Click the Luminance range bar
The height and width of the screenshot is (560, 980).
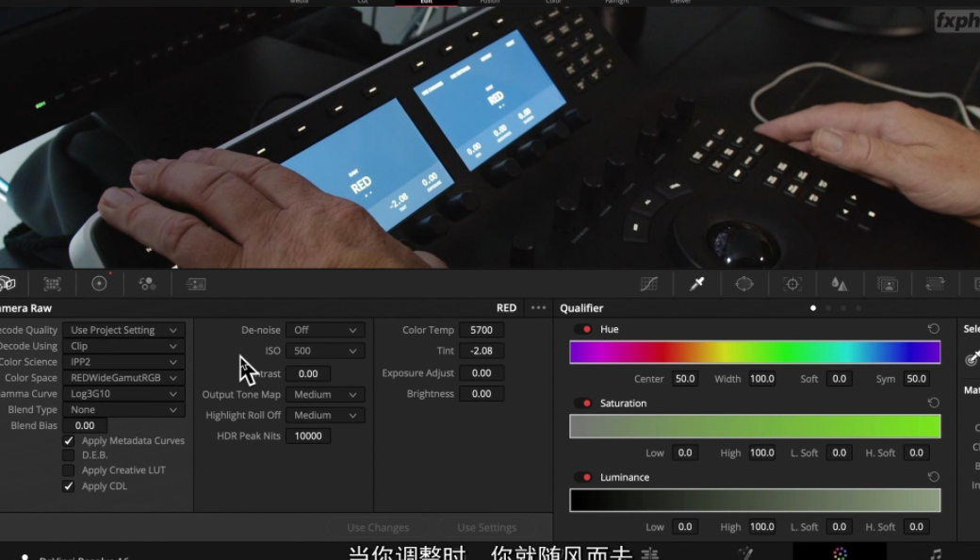[755, 501]
